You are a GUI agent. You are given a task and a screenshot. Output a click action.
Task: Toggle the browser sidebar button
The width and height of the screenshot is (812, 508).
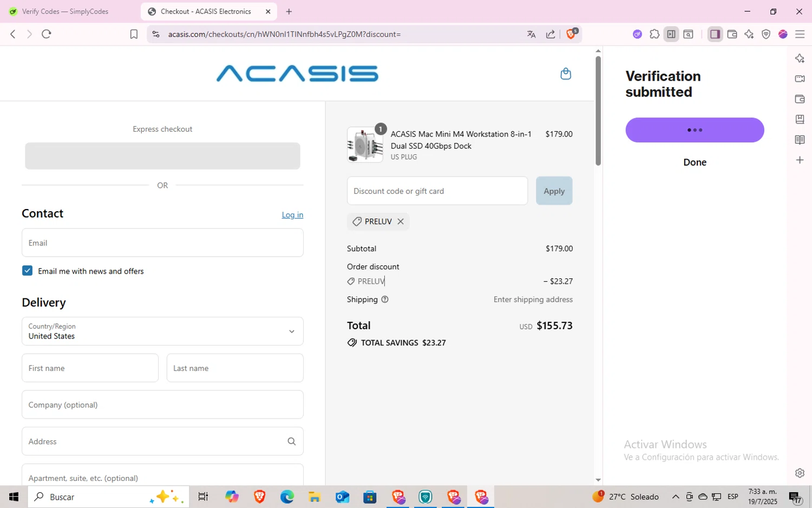pos(715,34)
